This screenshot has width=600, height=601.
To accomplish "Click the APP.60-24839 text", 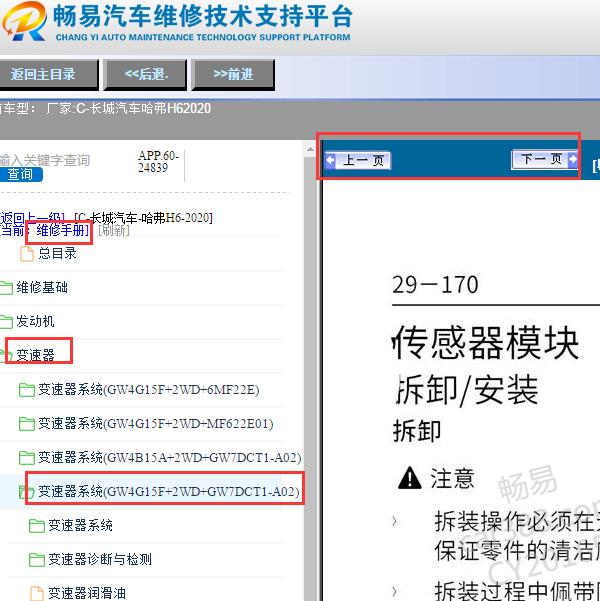I will (x=158, y=161).
